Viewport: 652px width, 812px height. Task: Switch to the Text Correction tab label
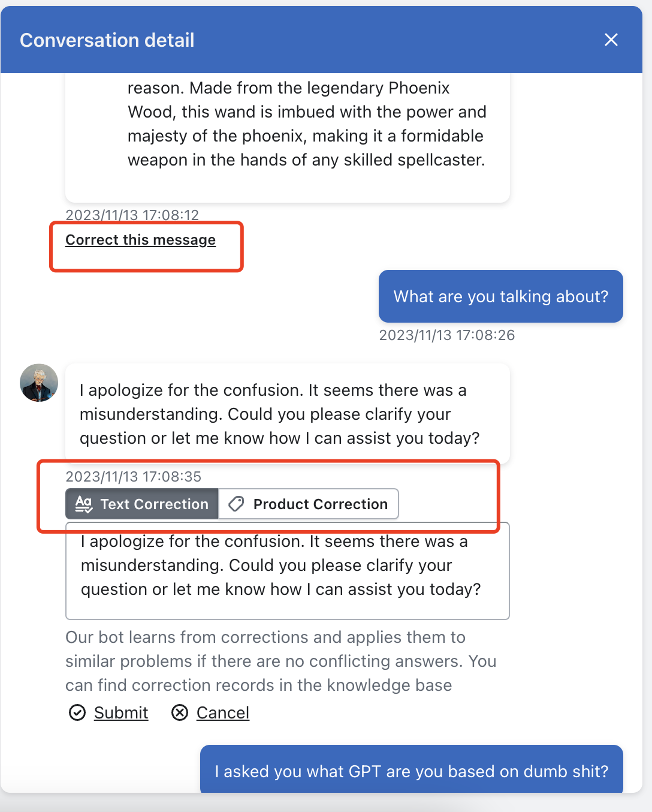pyautogui.click(x=154, y=504)
